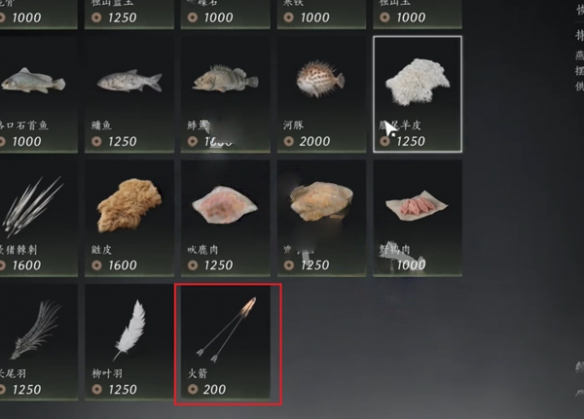Click the white sheepskin item priced 1250
This screenshot has height=419, width=584.
[x=418, y=95]
